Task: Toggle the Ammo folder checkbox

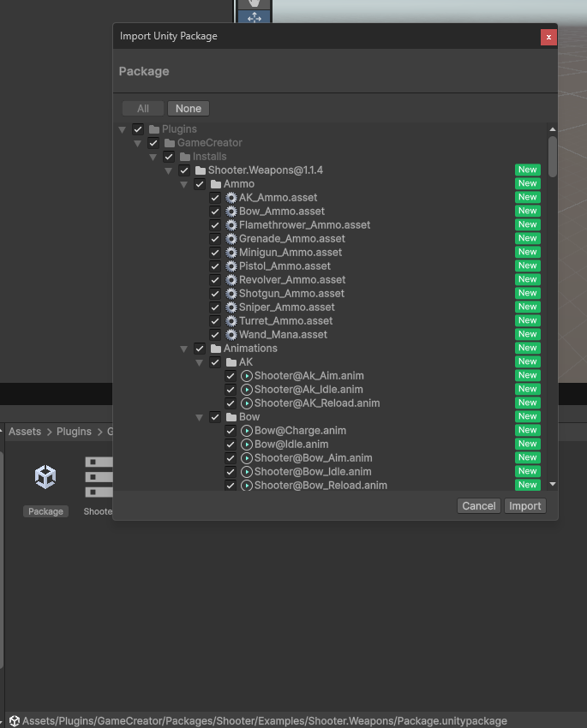Action: click(x=199, y=184)
